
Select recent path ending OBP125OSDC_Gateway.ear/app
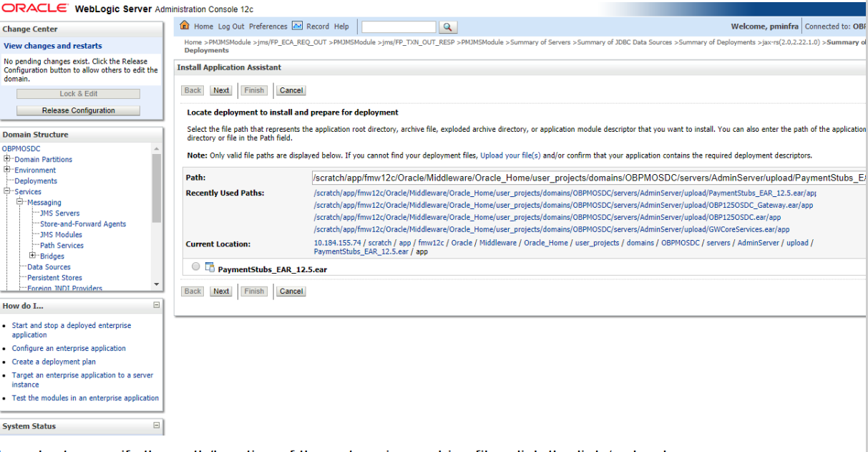pyautogui.click(x=563, y=205)
